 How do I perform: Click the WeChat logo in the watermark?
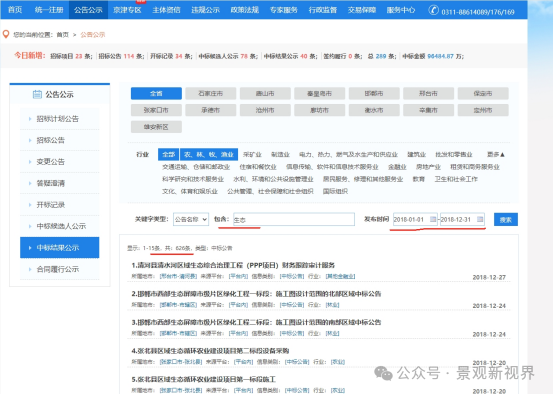pos(383,373)
